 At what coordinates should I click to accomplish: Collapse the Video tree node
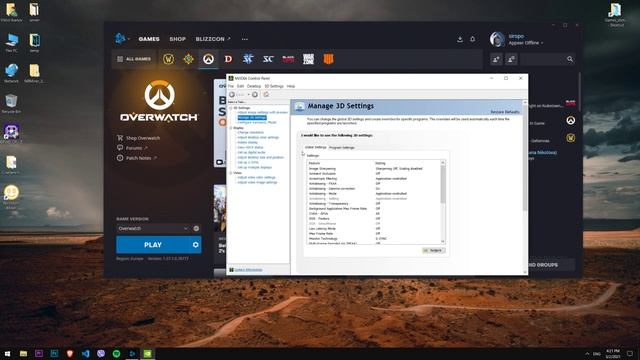click(231, 173)
